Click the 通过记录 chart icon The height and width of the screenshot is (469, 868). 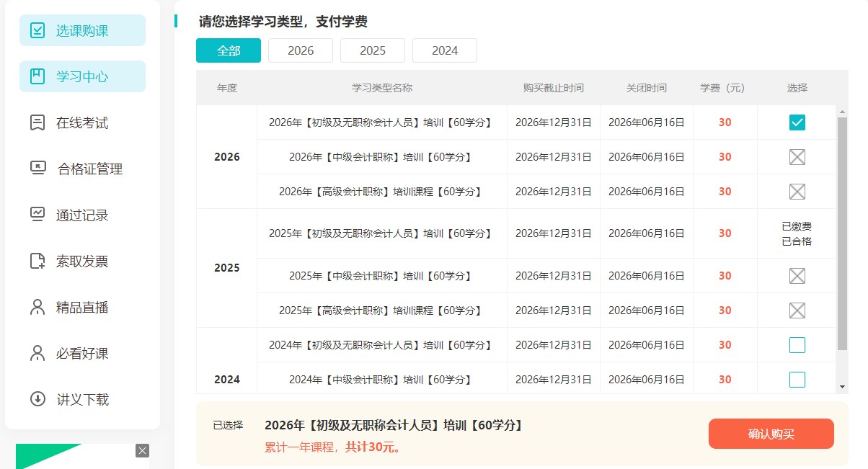[37, 215]
